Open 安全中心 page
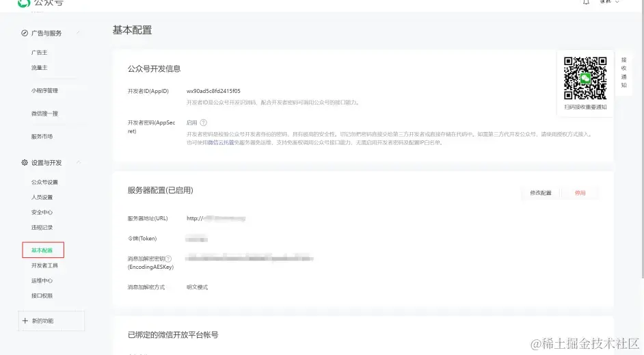The image size is (644, 355). 42,213
